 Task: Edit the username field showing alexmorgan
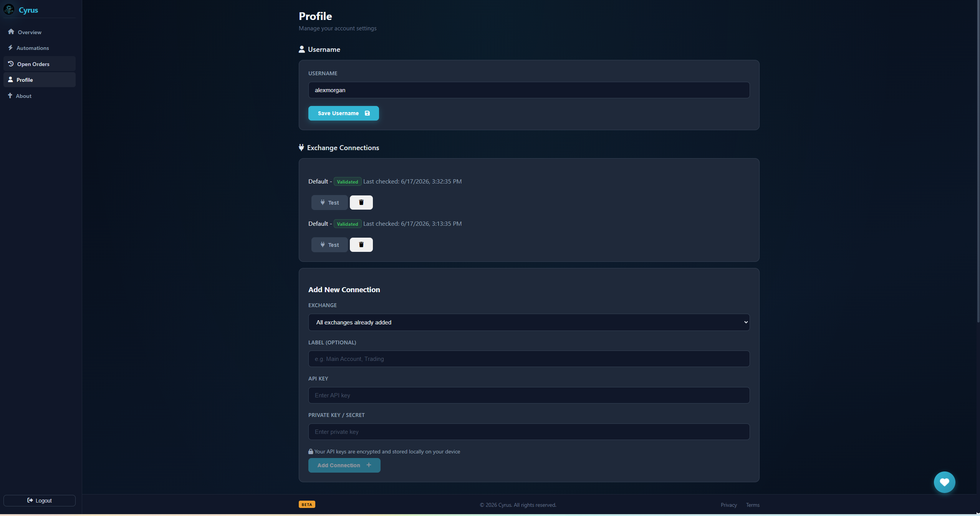pos(529,90)
